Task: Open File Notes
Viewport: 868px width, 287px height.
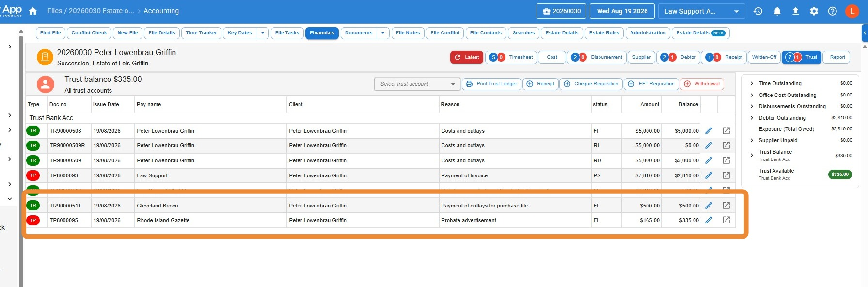Action: click(408, 33)
